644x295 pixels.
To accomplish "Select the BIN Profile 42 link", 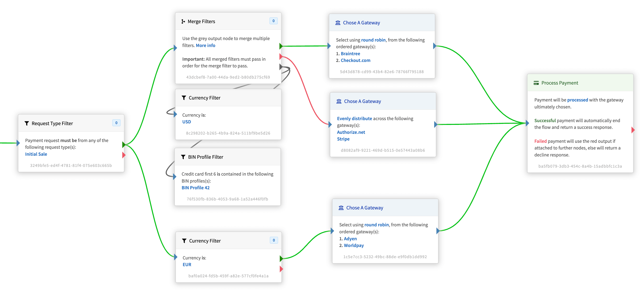I will click(x=195, y=188).
